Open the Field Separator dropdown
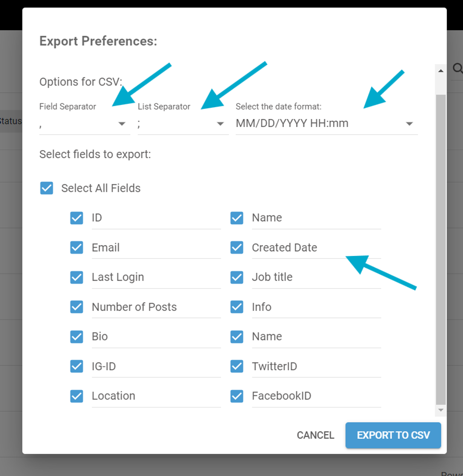This screenshot has height=476, width=463. click(122, 124)
